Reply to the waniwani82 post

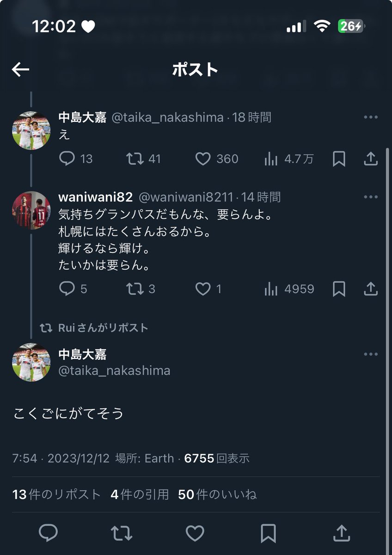tap(67, 289)
